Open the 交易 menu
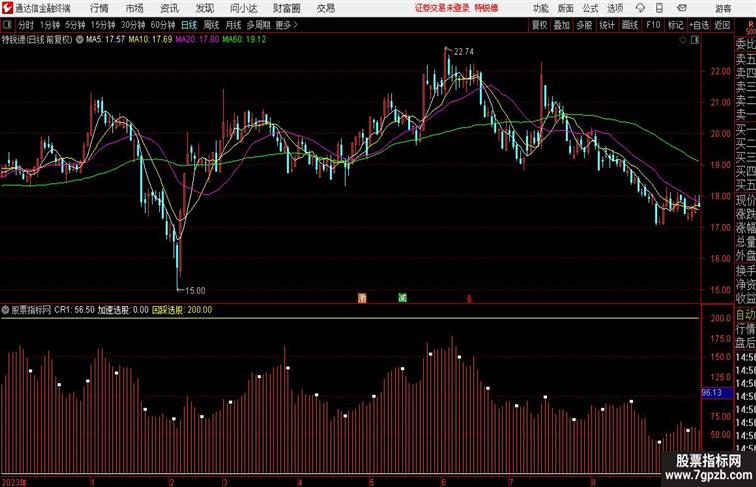The height and width of the screenshot is (487, 756). point(325,8)
